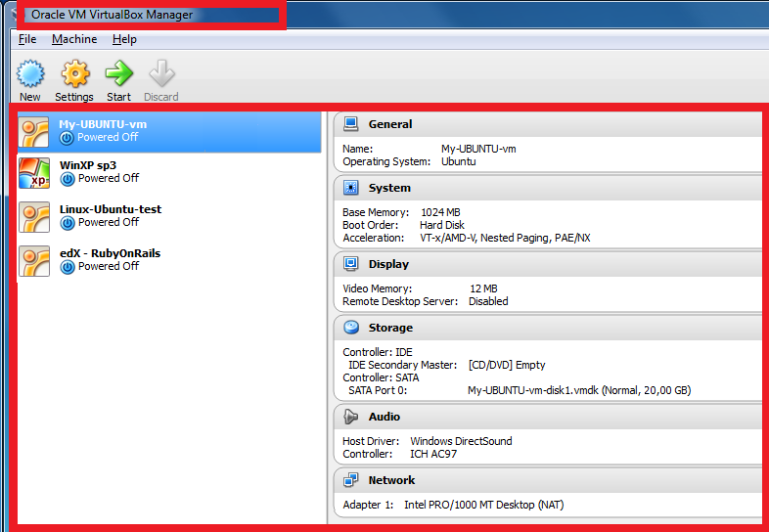Start the VM with the green arrow
Image resolution: width=769 pixels, height=532 pixels.
coord(119,73)
